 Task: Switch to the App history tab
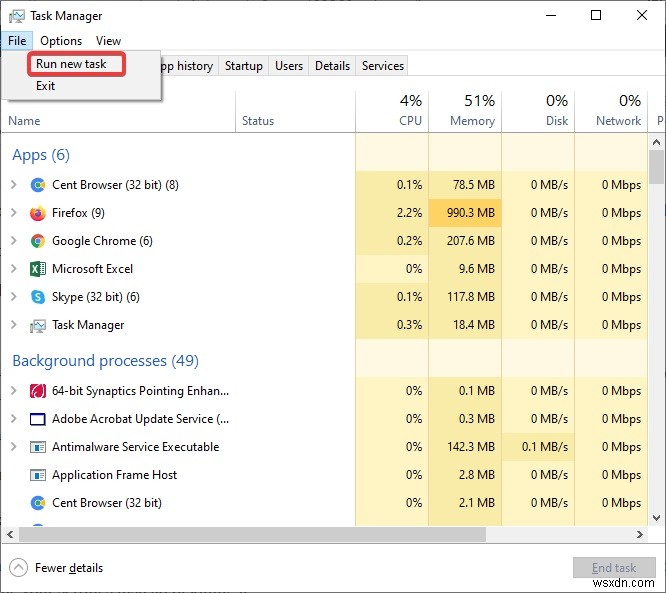[x=189, y=66]
